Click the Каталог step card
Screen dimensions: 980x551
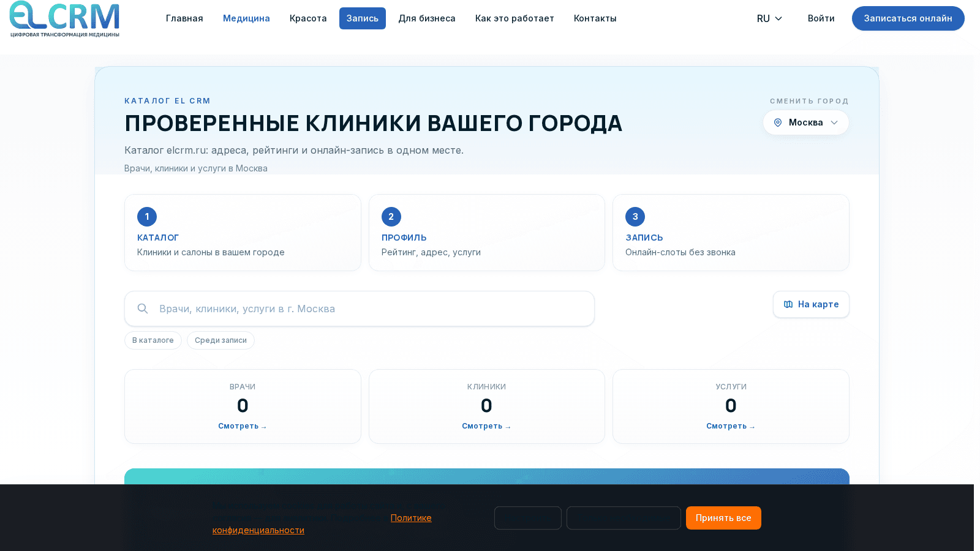(243, 233)
